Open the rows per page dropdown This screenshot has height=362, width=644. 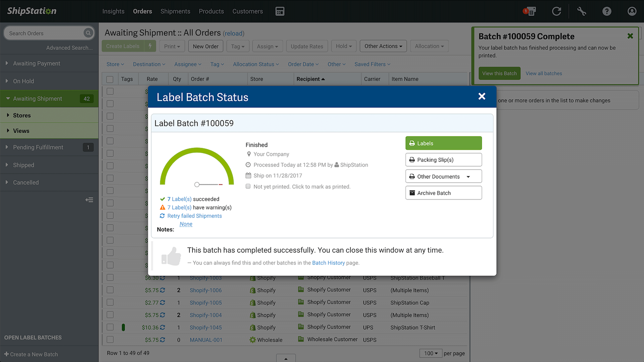point(431,353)
